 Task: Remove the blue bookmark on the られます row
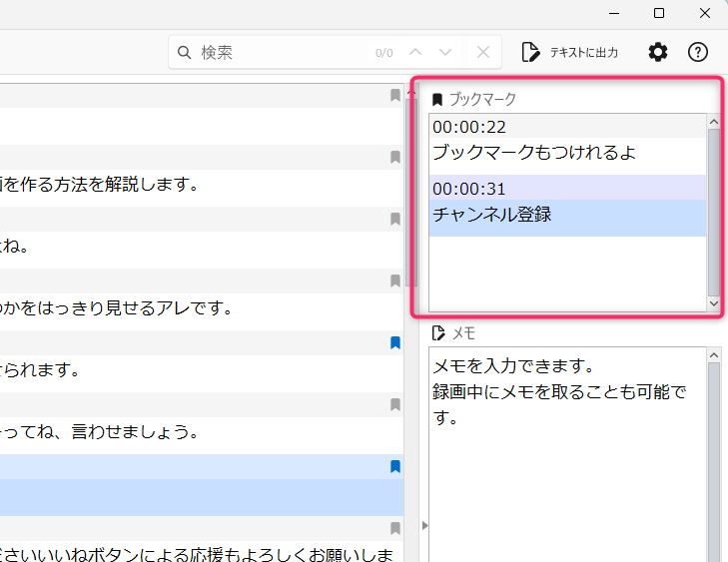pyautogui.click(x=395, y=343)
